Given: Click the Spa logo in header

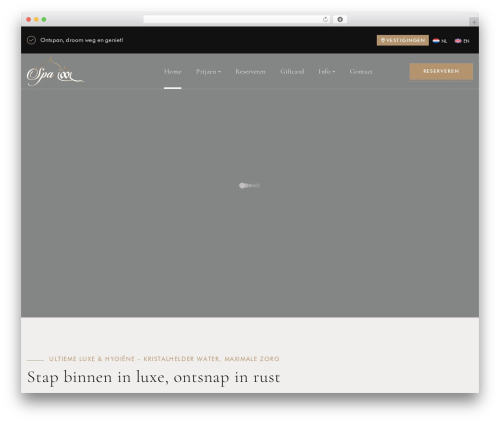Looking at the screenshot, I should click(55, 72).
